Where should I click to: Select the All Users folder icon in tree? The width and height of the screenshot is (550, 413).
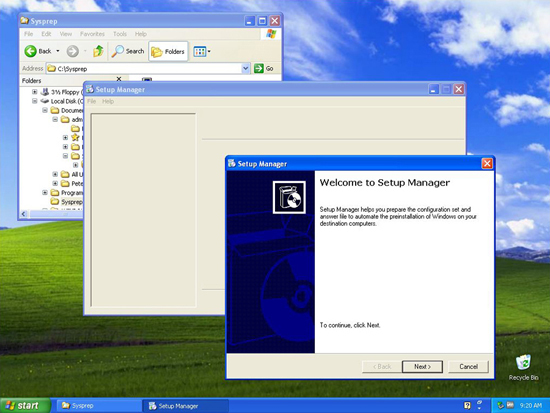tap(65, 174)
